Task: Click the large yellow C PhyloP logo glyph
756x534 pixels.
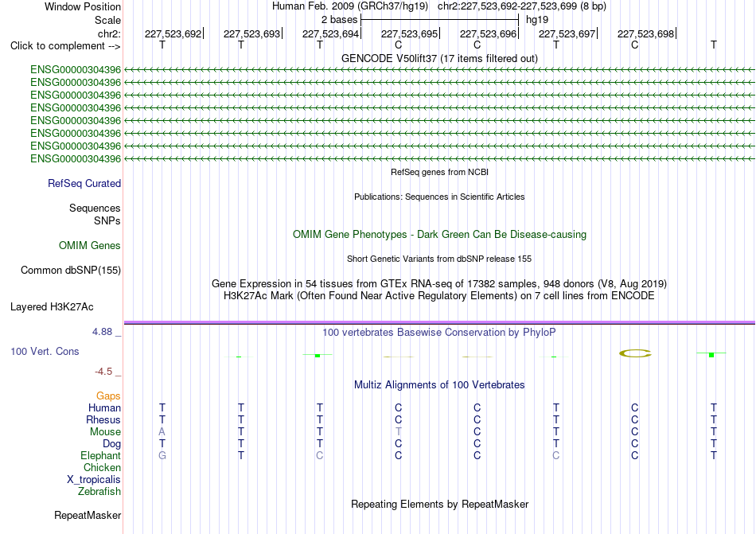Action: click(635, 353)
